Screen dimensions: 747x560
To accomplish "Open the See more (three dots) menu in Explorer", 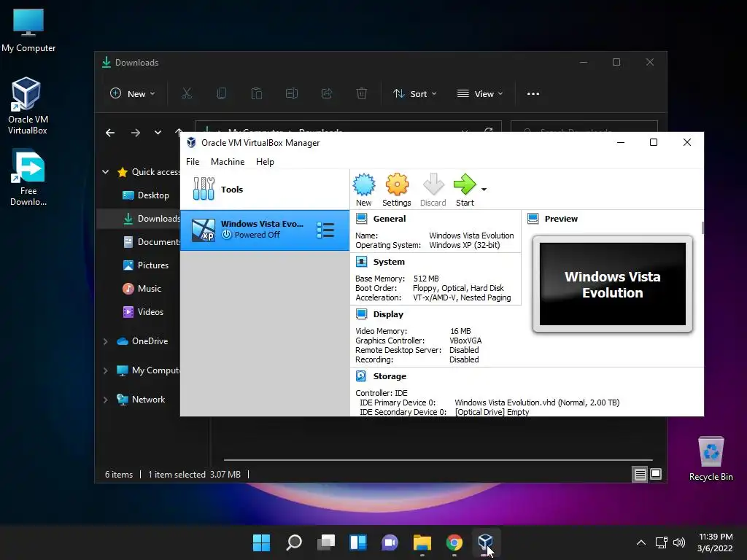I will (x=533, y=94).
